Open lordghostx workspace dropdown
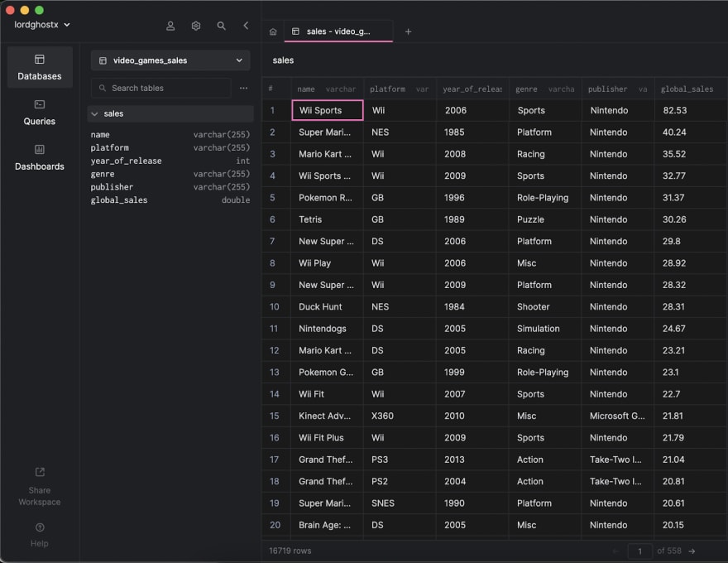 (42, 25)
